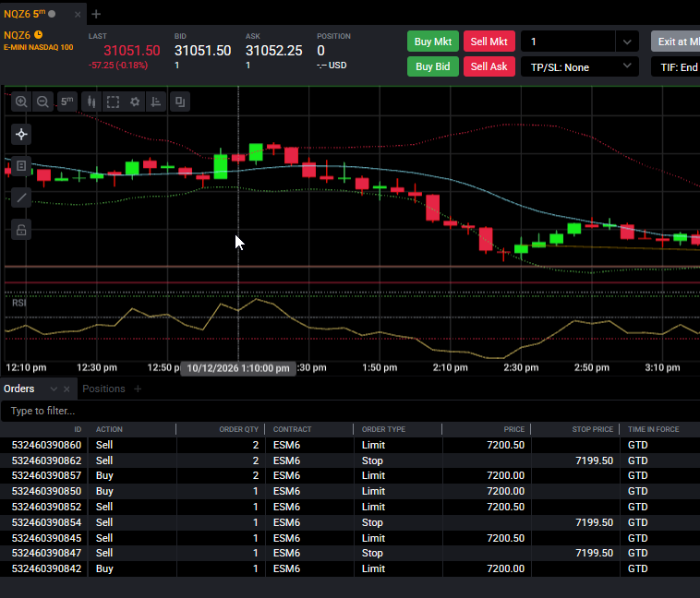The width and height of the screenshot is (700, 598).
Task: Focus the Type to filter field
Action: (x=350, y=411)
